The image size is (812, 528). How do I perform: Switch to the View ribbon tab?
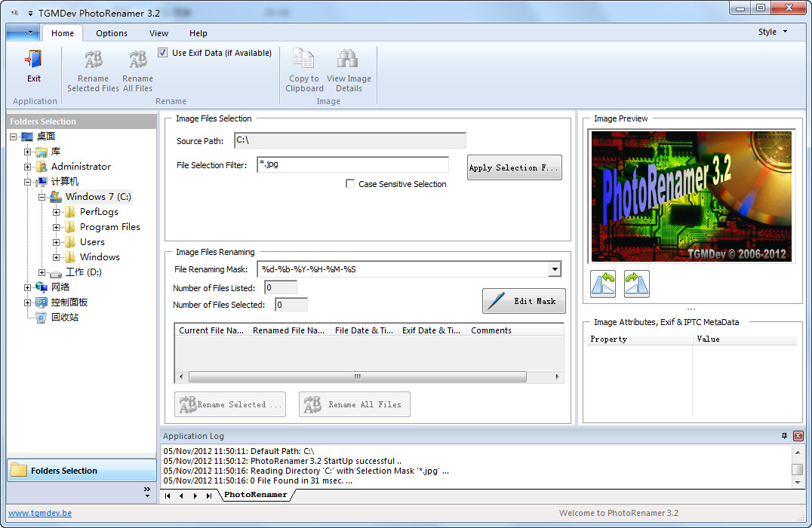tap(158, 33)
